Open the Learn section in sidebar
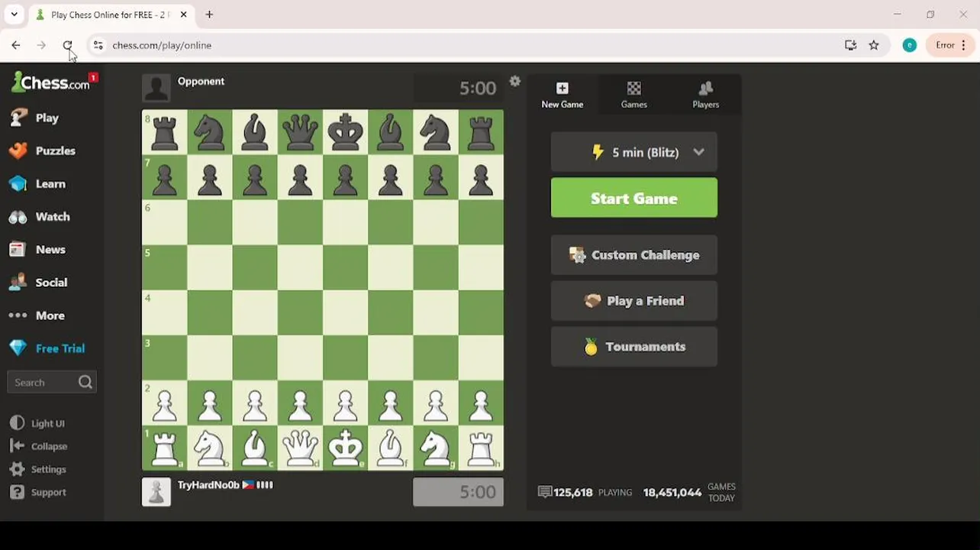980x550 pixels. (x=37, y=183)
